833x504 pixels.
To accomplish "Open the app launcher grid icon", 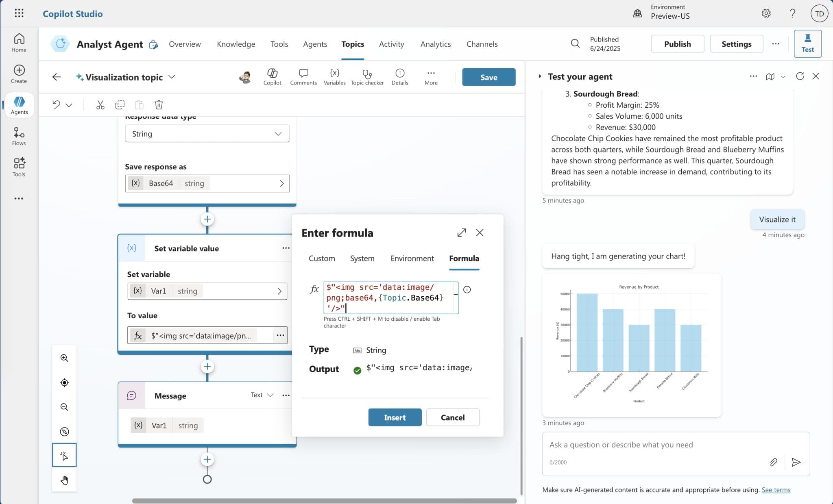I will coord(19,13).
